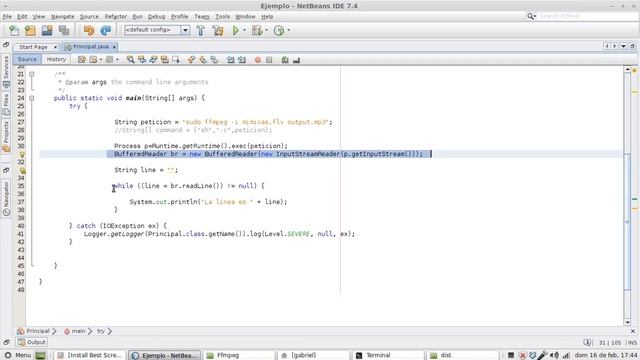Image resolution: width=640 pixels, height=360 pixels.
Task: Click the Shift Line Left icon
Action: 230,60
